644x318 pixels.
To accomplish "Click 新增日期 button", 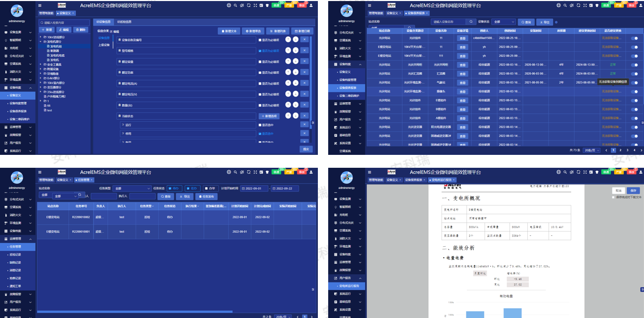I will (302, 31).
